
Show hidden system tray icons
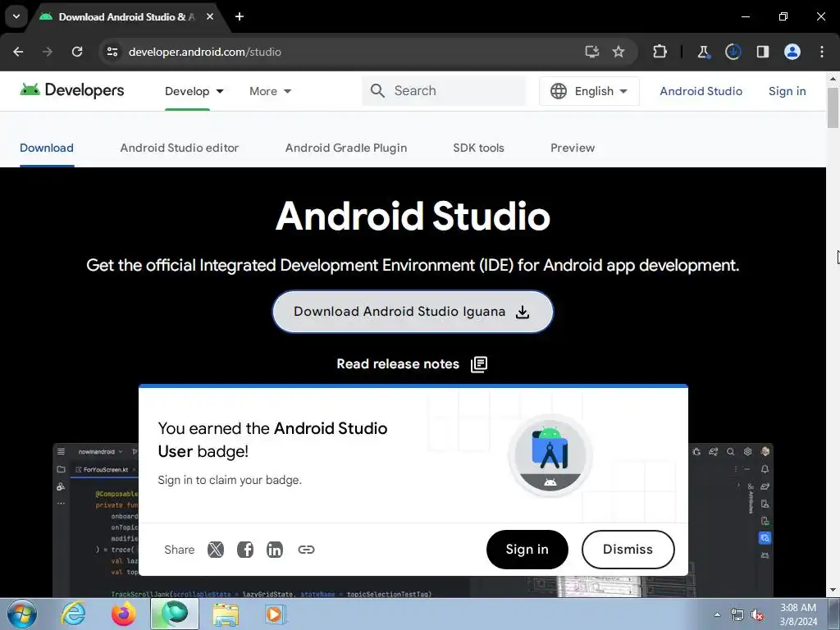point(717,614)
